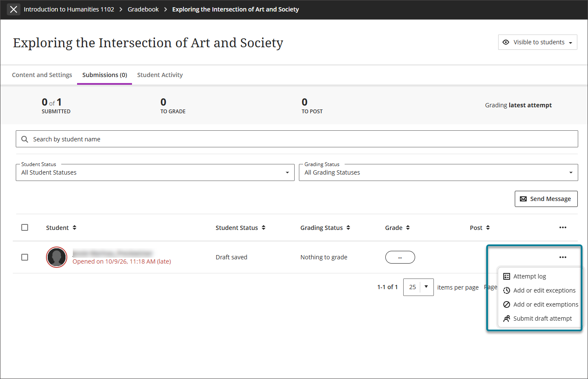The height and width of the screenshot is (379, 588).
Task: Click the grade pill showing dashes
Action: coord(400,257)
